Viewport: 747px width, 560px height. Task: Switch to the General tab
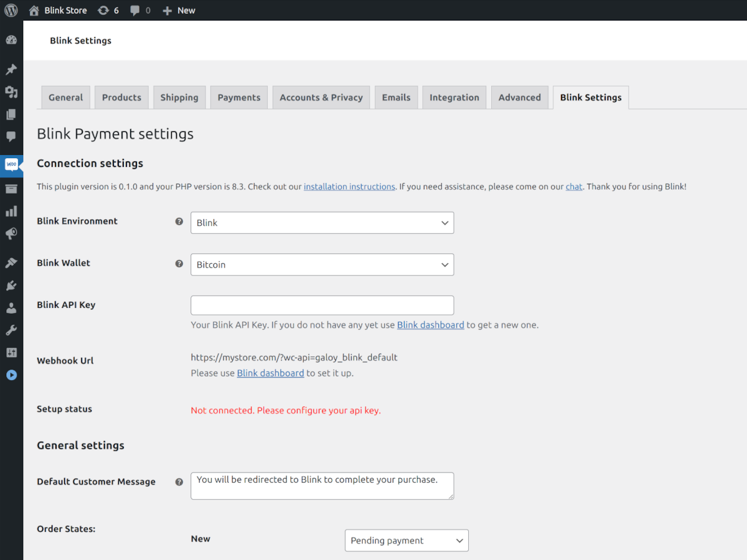65,98
